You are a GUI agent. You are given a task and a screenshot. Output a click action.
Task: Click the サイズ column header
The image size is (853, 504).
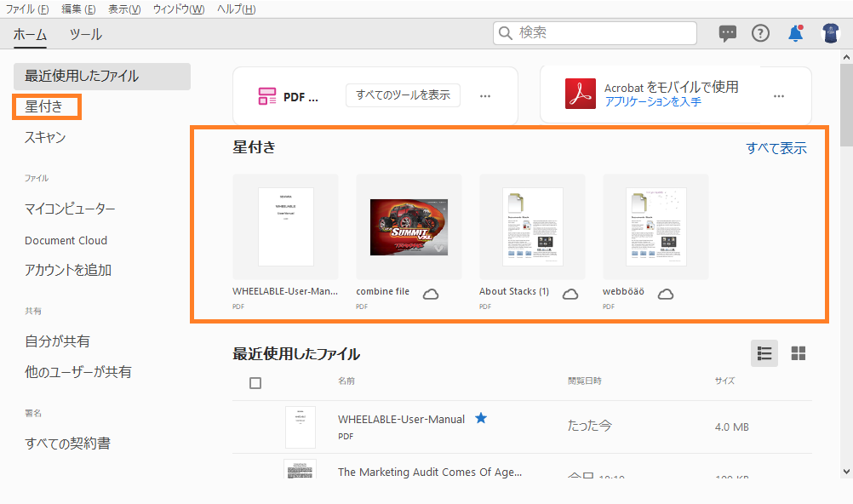point(724,381)
